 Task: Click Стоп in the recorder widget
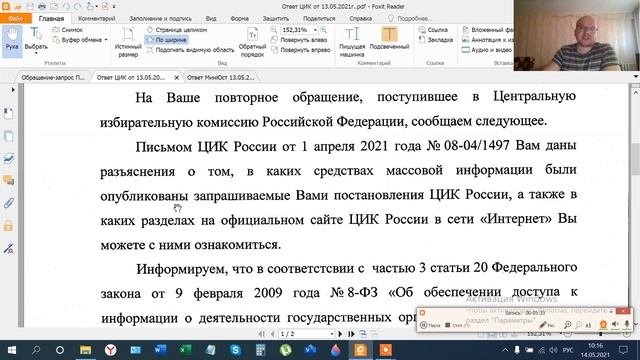pos(458,325)
